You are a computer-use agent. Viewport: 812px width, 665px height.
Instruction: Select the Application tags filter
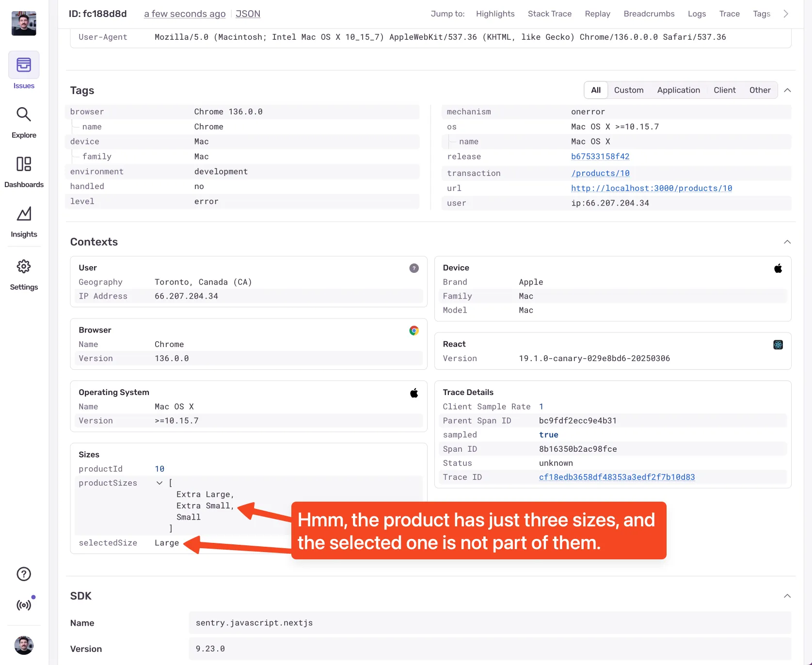[x=678, y=90]
